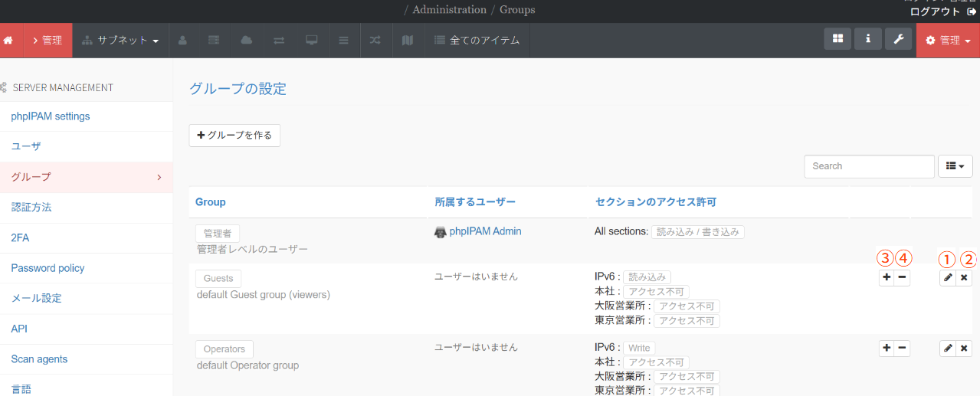Expand the サブネット dropdown menu
The image size is (980, 396).
(x=121, y=40)
